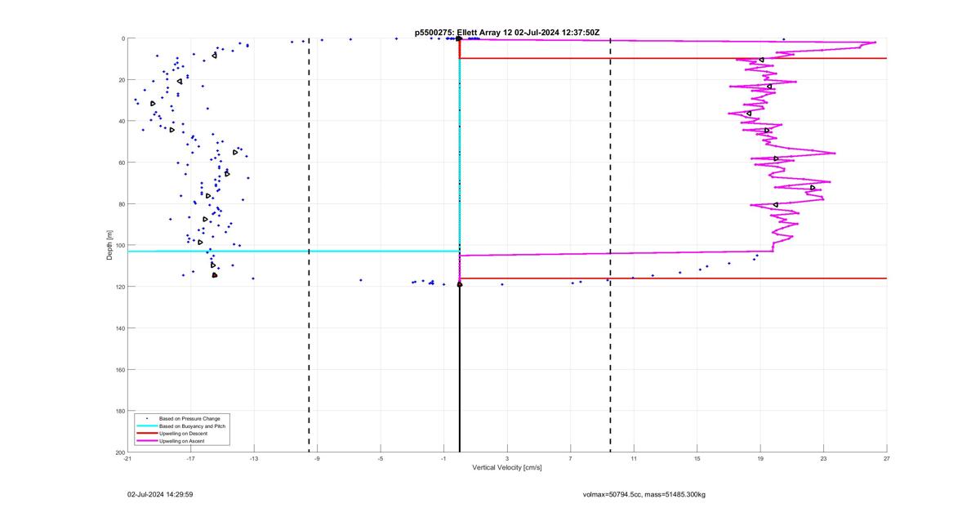Click y-axis tick label '0'
This screenshot has height=508, width=980.
(122, 38)
